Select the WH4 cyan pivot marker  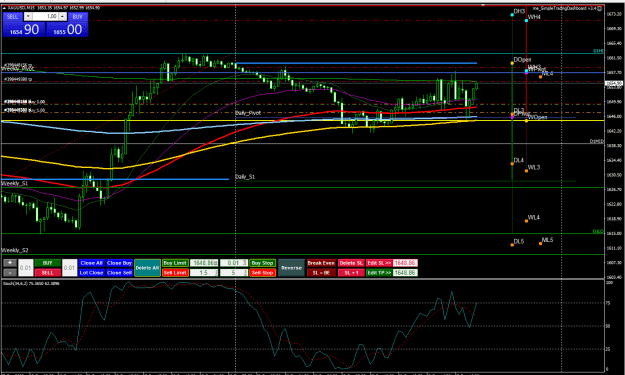(x=526, y=20)
